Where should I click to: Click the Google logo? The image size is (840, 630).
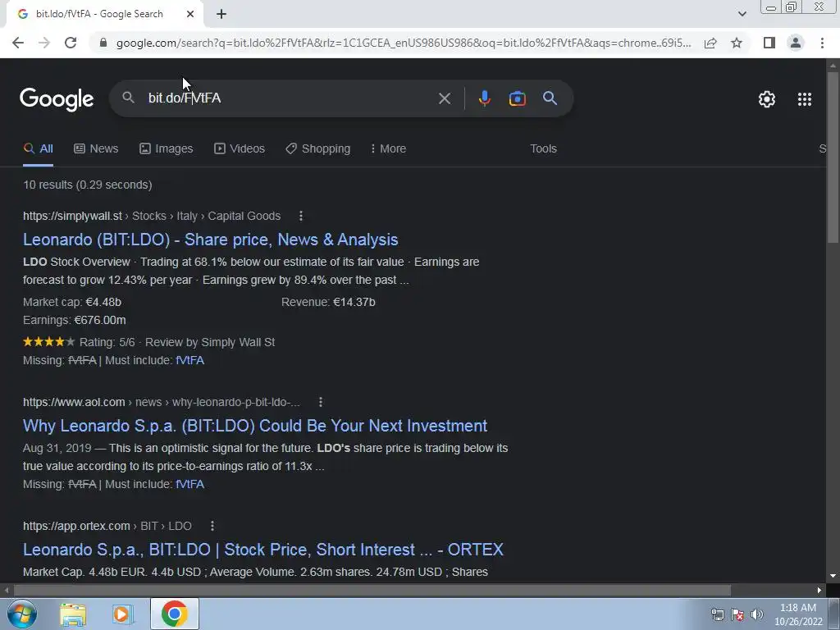pos(57,99)
